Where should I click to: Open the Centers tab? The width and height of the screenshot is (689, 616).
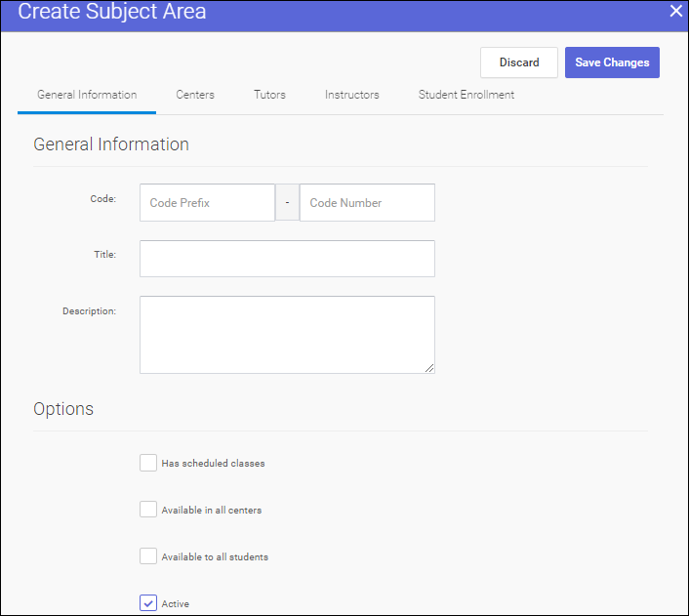[x=195, y=95]
